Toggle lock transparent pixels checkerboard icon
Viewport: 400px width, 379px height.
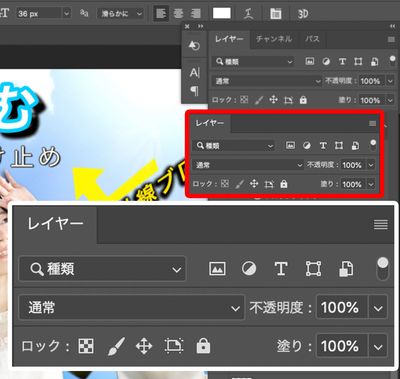click(x=86, y=346)
